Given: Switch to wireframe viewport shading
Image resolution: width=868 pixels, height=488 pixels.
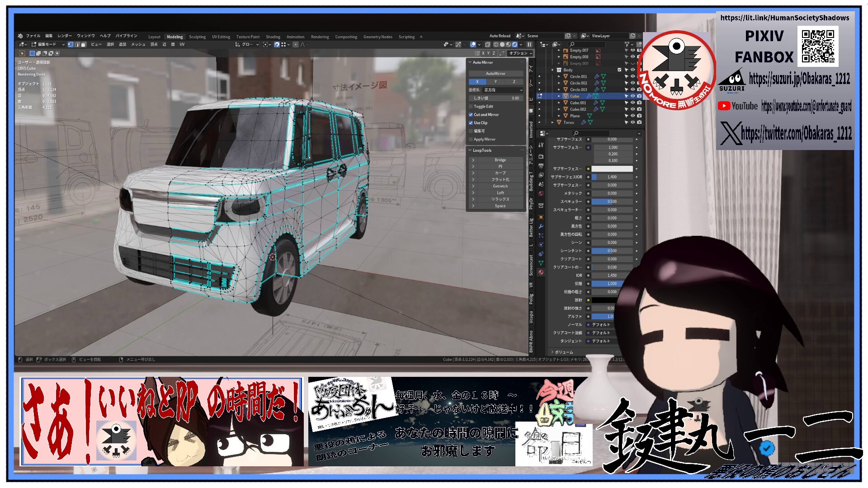Looking at the screenshot, I should click(496, 44).
